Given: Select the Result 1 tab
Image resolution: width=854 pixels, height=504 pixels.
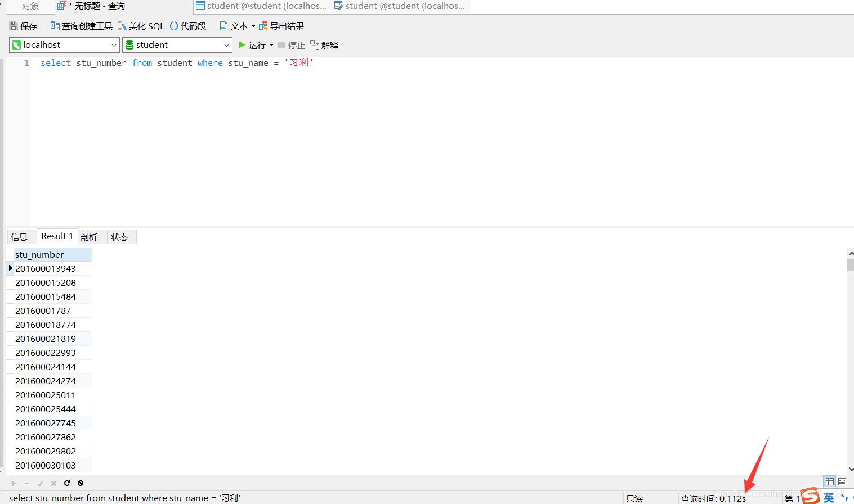Looking at the screenshot, I should 57,236.
